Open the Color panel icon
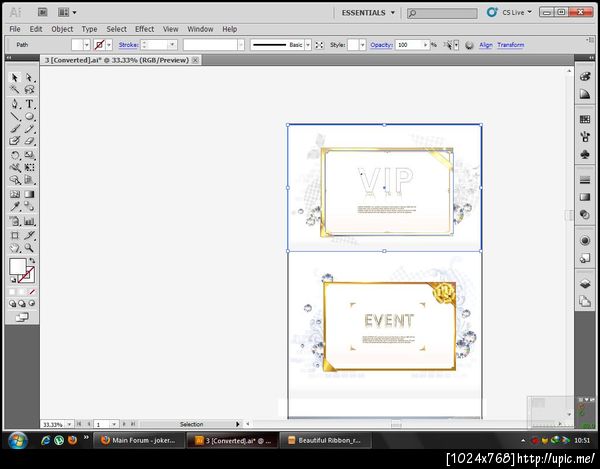This screenshot has width=600, height=469. tap(585, 76)
